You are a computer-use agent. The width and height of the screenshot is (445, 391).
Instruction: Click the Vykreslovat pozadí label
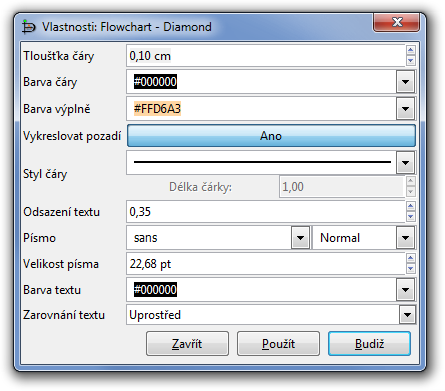[72, 136]
